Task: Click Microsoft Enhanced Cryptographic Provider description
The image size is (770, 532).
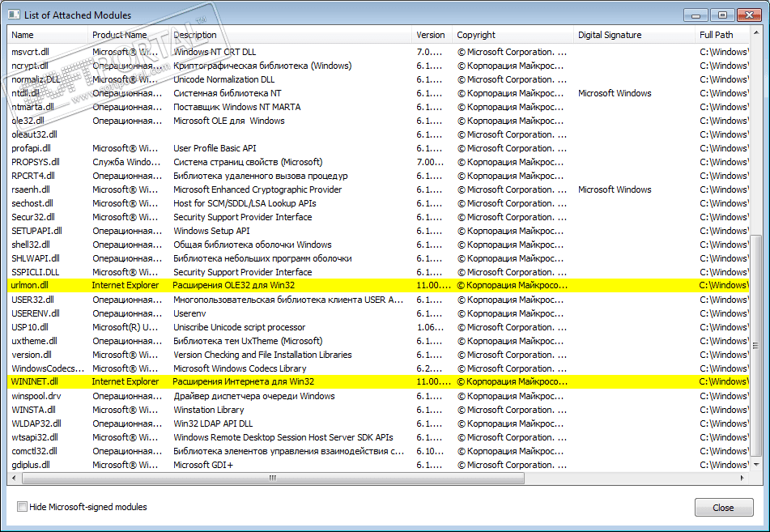Action: [x=257, y=189]
